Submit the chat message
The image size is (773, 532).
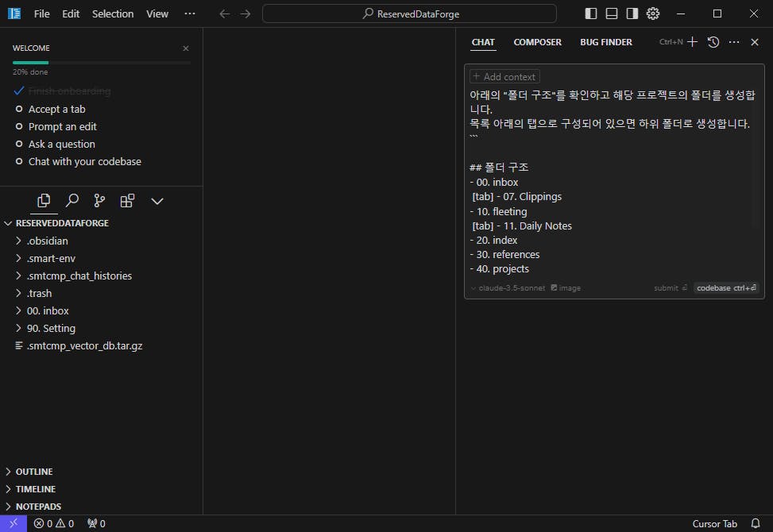click(670, 288)
